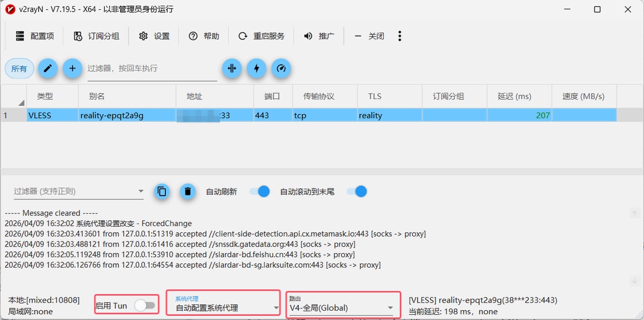Click the auto column width icon
This screenshot has height=320, width=644.
232,69
